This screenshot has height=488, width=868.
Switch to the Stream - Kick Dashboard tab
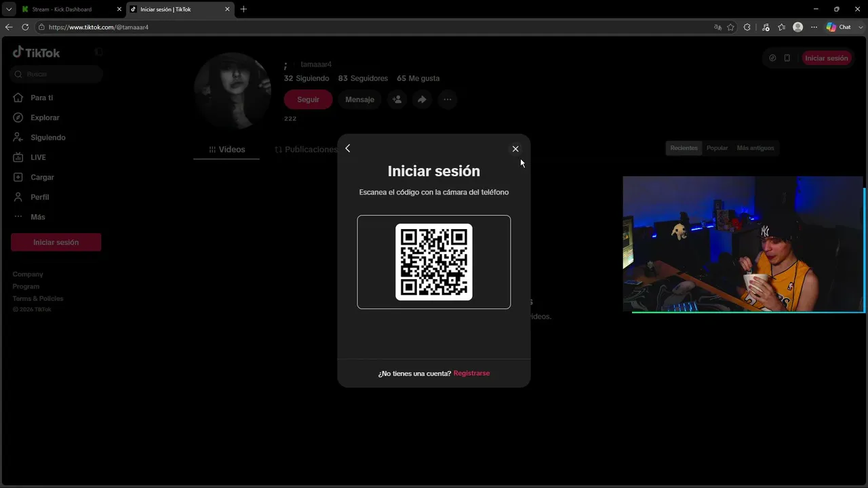[x=72, y=9]
